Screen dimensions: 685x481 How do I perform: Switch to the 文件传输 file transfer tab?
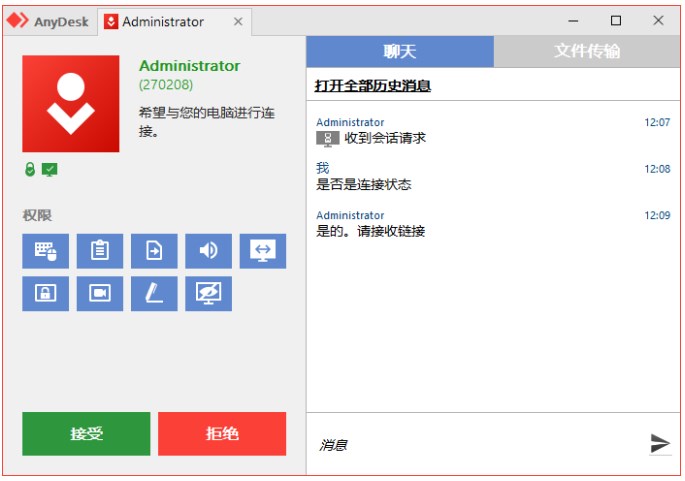587,52
